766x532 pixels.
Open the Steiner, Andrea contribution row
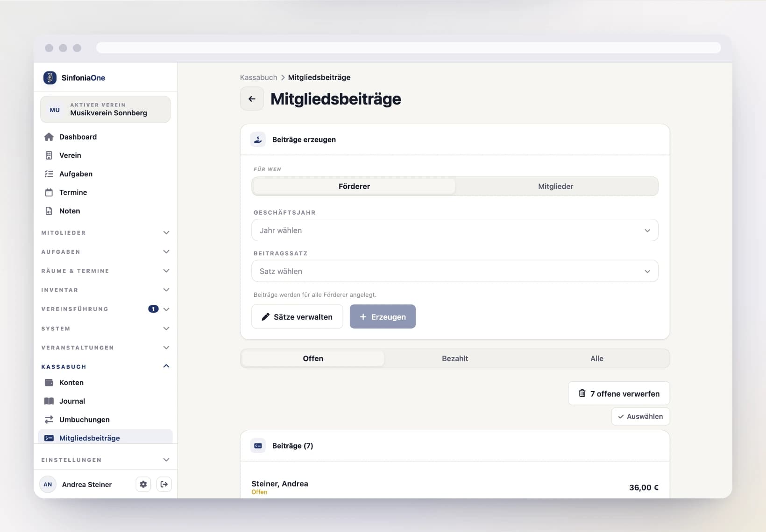pyautogui.click(x=455, y=487)
